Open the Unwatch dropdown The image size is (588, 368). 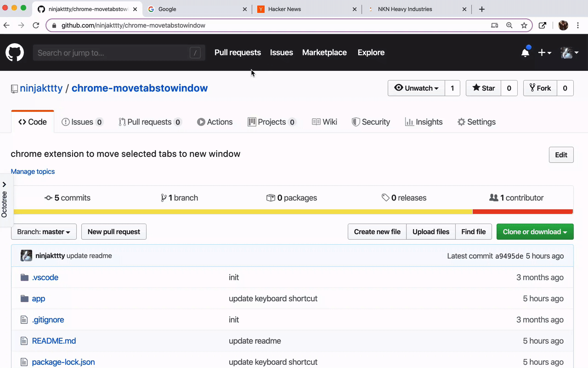[416, 88]
